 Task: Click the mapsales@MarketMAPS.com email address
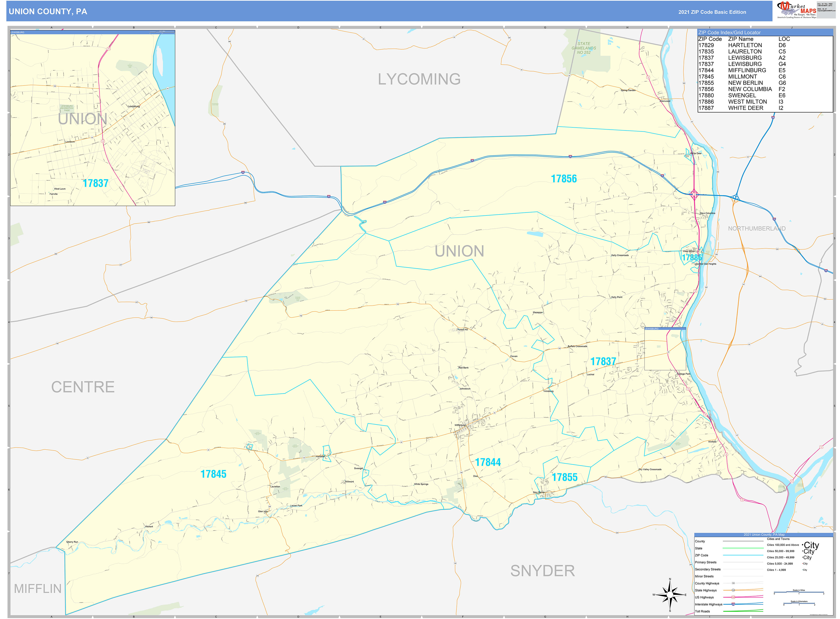826,10
